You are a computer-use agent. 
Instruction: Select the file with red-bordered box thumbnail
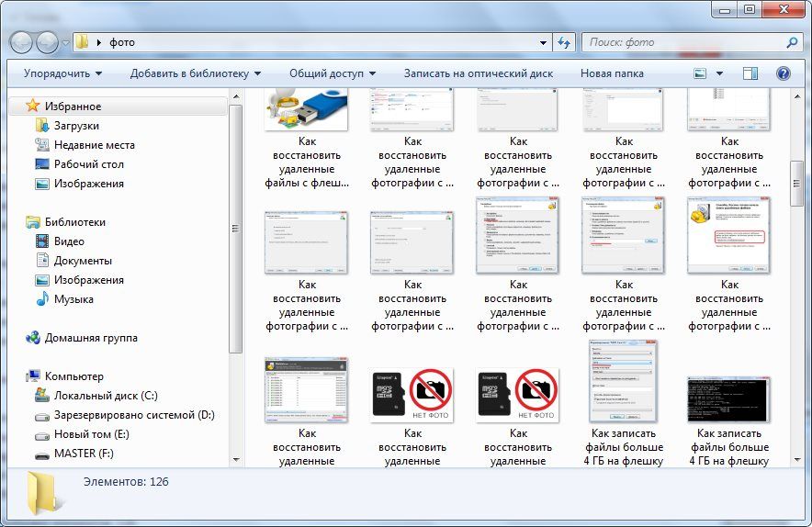728,236
